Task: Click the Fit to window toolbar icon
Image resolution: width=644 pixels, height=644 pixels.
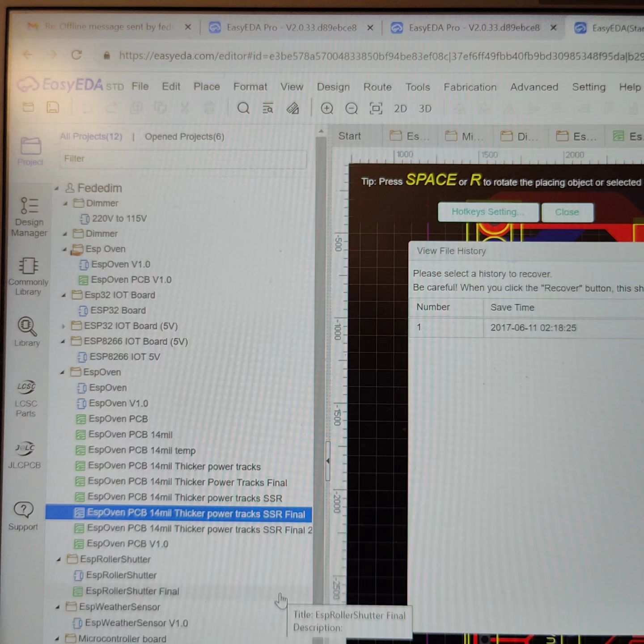Action: [x=376, y=109]
